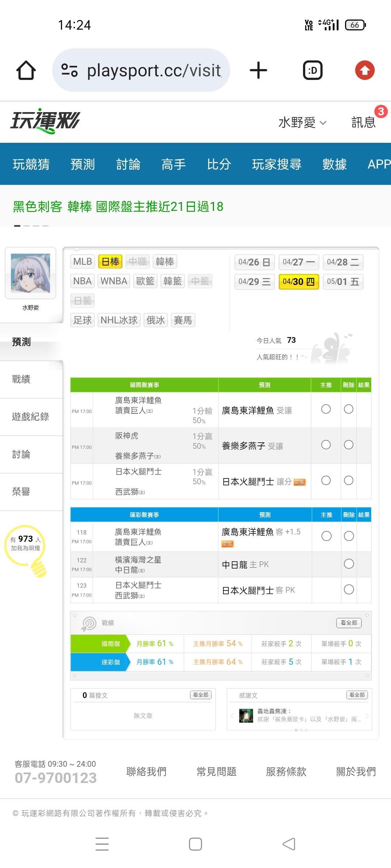Screen dimensions: 391x868
Task: Click 看全部 for 篇發文 section
Action: point(201,695)
